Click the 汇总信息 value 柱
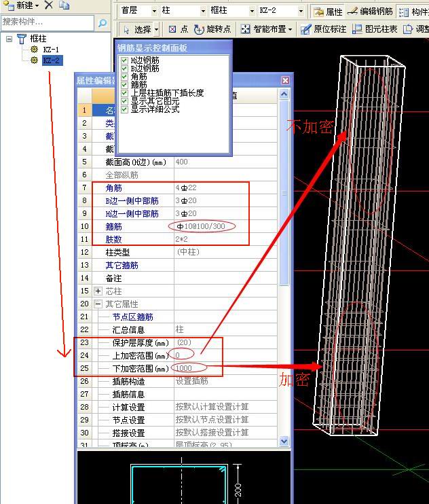This screenshot has height=504, width=429. coord(179,329)
